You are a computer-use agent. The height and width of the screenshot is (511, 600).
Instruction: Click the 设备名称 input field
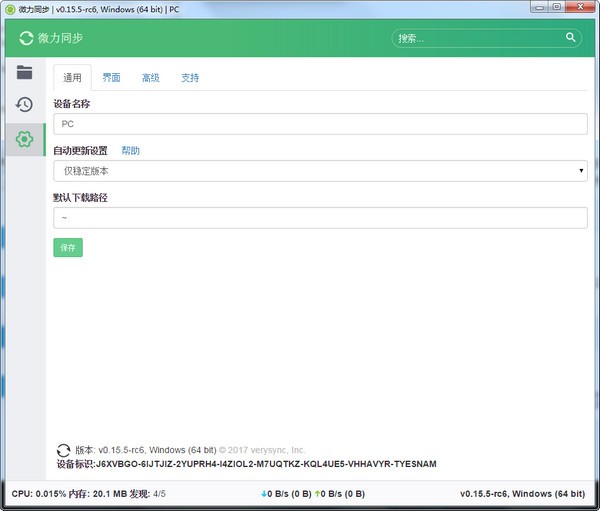pos(319,124)
